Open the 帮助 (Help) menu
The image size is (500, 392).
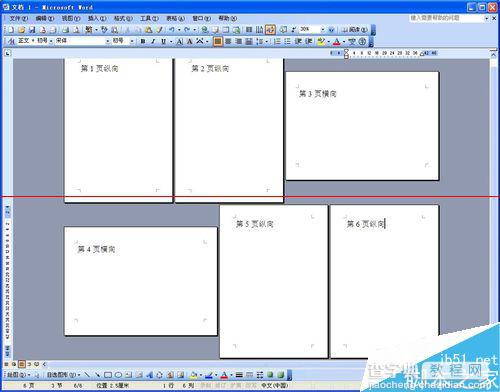(228, 18)
